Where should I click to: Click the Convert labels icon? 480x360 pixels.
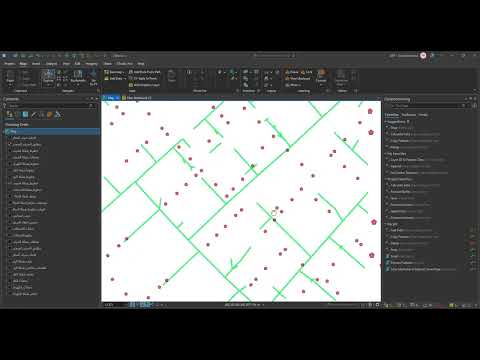321,76
